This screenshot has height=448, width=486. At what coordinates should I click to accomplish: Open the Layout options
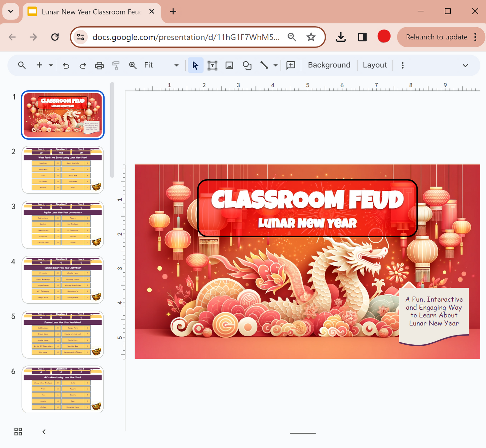(375, 65)
